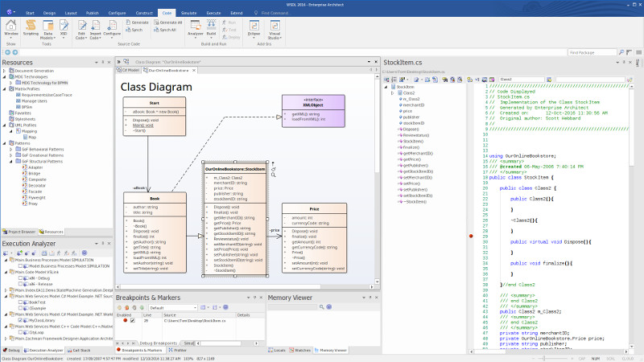Open the Layout ribbon tab
The width and height of the screenshot is (644, 362).
pos(71,13)
